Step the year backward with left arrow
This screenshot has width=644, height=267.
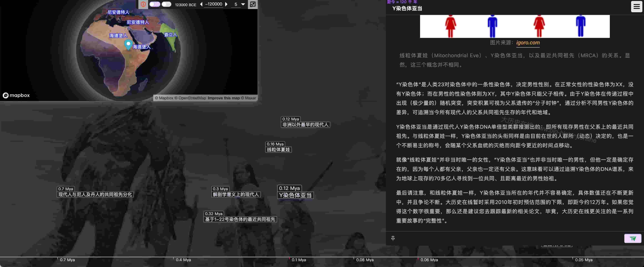[201, 4]
